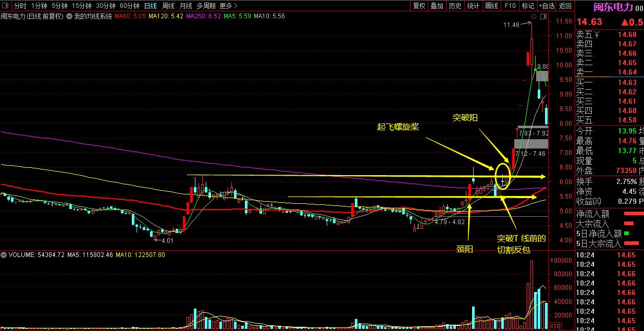This screenshot has height=331, width=644.
Task: Click the MA250: 6.52 indicator value
Action: pos(203,16)
